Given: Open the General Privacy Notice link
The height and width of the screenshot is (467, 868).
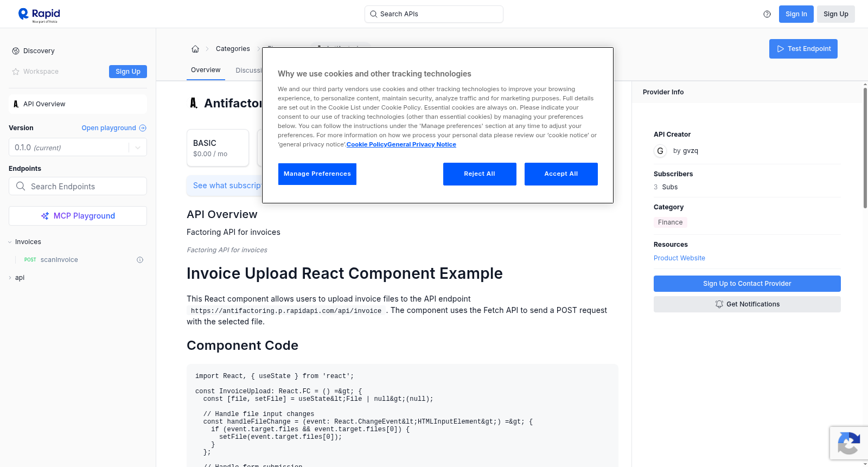Looking at the screenshot, I should [x=422, y=144].
